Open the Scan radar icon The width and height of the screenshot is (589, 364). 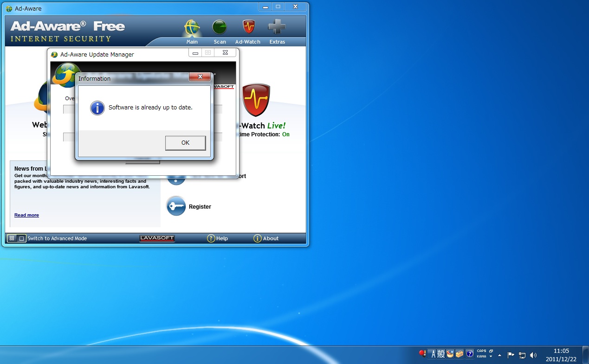(x=220, y=28)
